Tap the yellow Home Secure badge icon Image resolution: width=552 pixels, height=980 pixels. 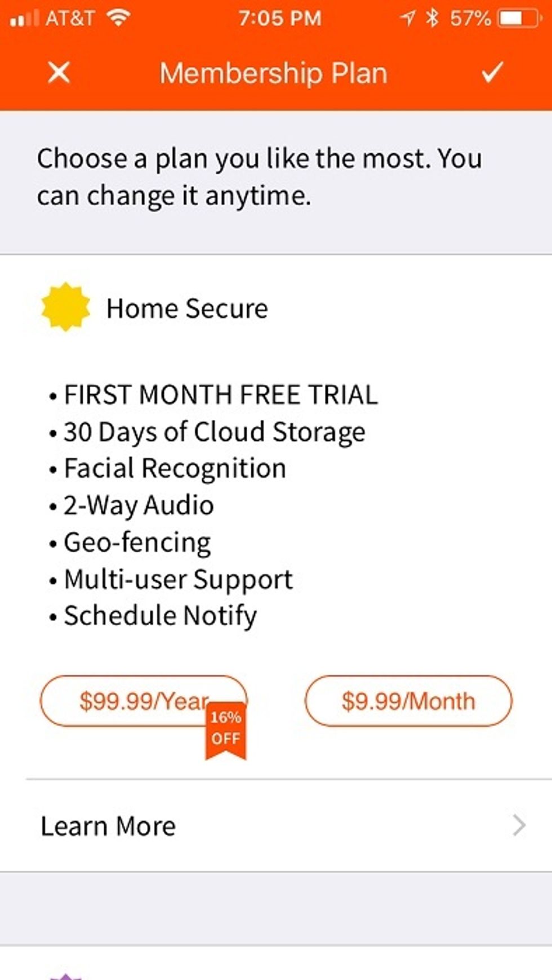66,307
